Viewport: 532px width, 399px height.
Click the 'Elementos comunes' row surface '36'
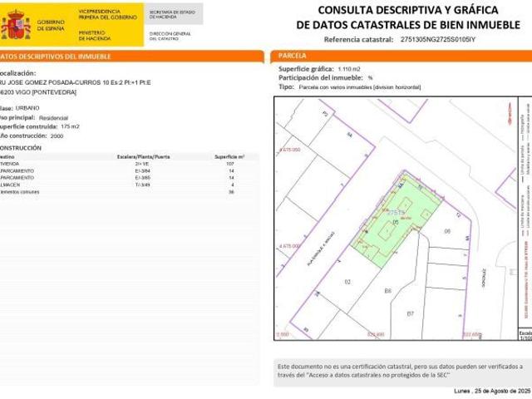coord(231,192)
